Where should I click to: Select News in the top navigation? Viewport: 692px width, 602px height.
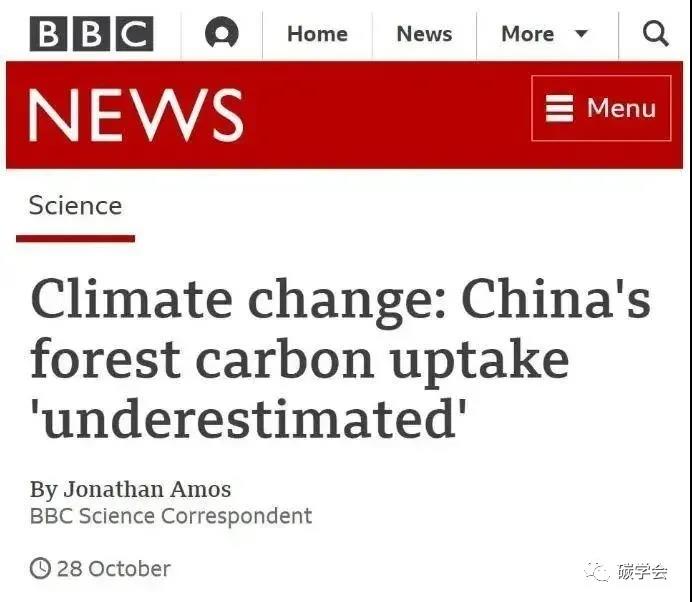[x=424, y=34]
